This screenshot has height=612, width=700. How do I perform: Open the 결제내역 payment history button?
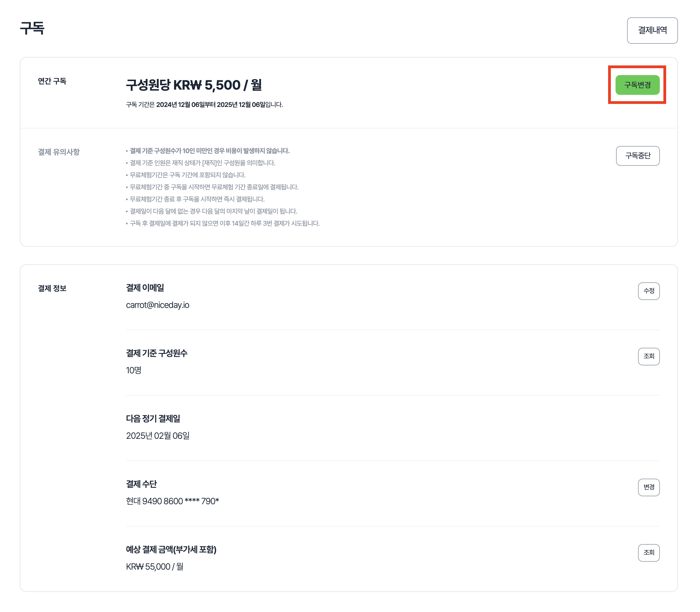652,31
